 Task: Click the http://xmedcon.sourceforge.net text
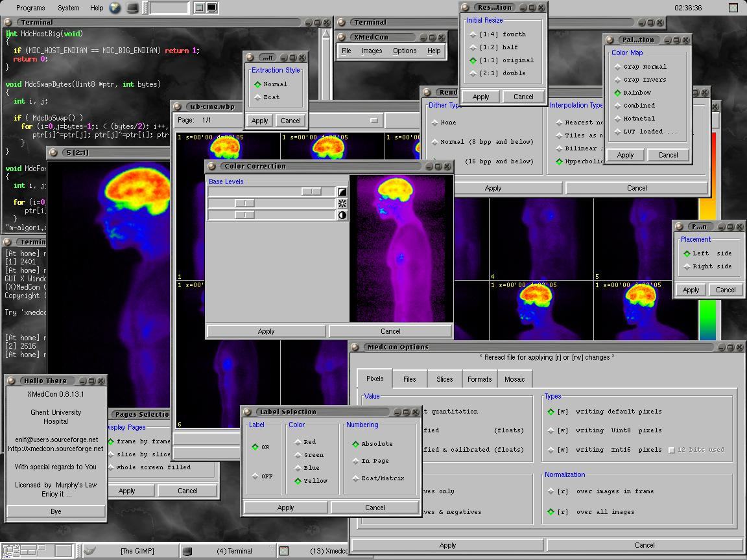pos(56,449)
